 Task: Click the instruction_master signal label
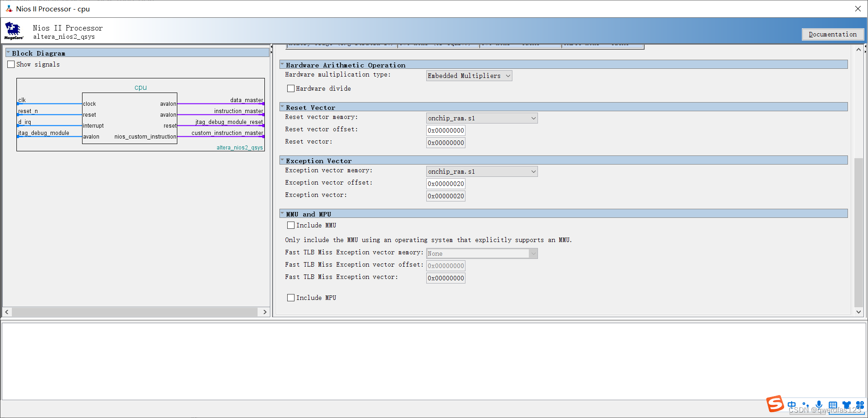(x=238, y=111)
